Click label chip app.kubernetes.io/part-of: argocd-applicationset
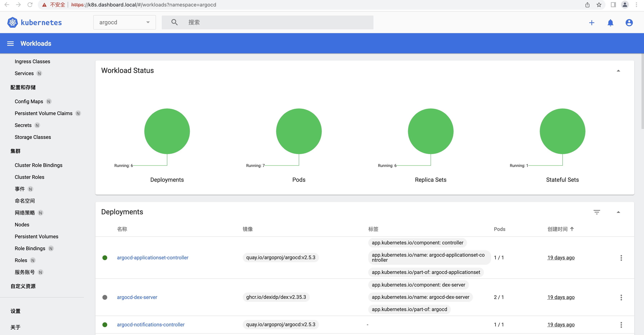 tap(426, 272)
